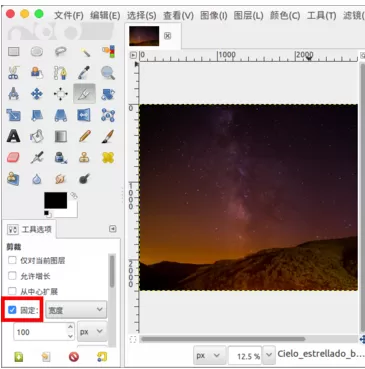The width and height of the screenshot is (365, 369).
Task: Select the Scissors Select tool
Action: click(x=14, y=73)
